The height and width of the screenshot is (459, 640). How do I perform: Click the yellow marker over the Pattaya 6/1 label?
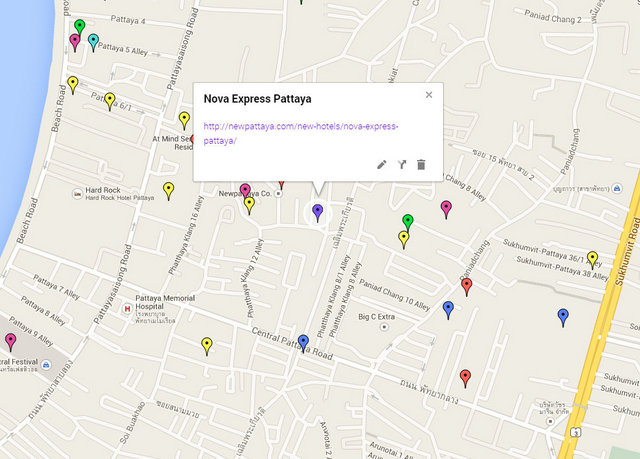click(x=110, y=102)
